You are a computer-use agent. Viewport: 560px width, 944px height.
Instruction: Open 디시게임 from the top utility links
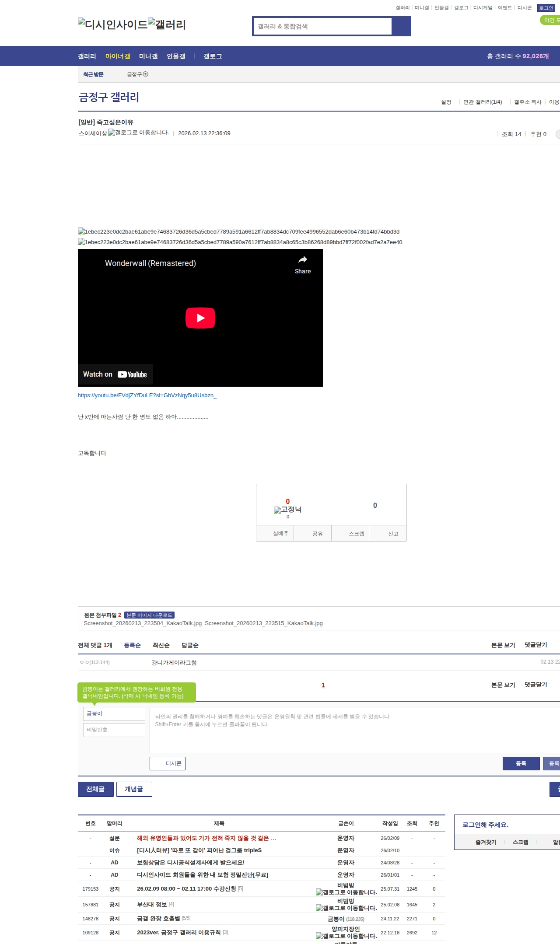click(x=483, y=8)
